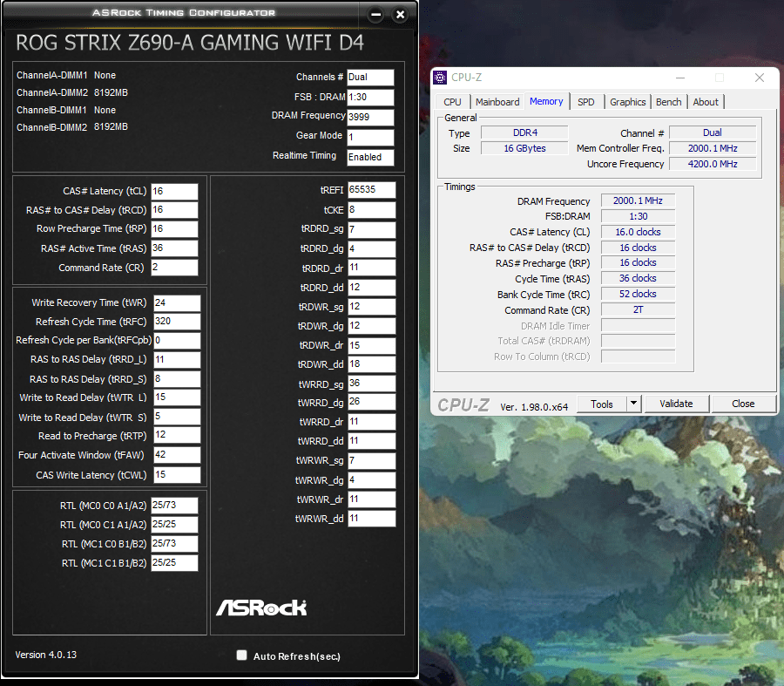The image size is (784, 686).
Task: Click the tWRRD_sg value field
Action: [372, 384]
